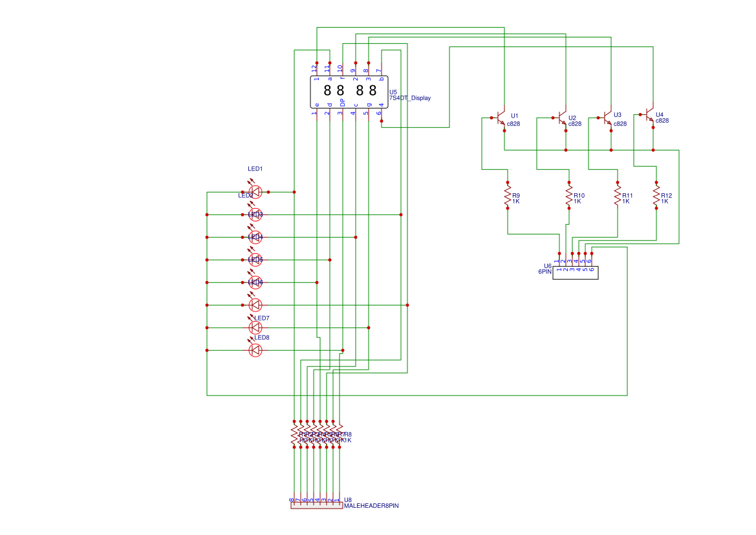Click the R10 reference label

coord(579,196)
